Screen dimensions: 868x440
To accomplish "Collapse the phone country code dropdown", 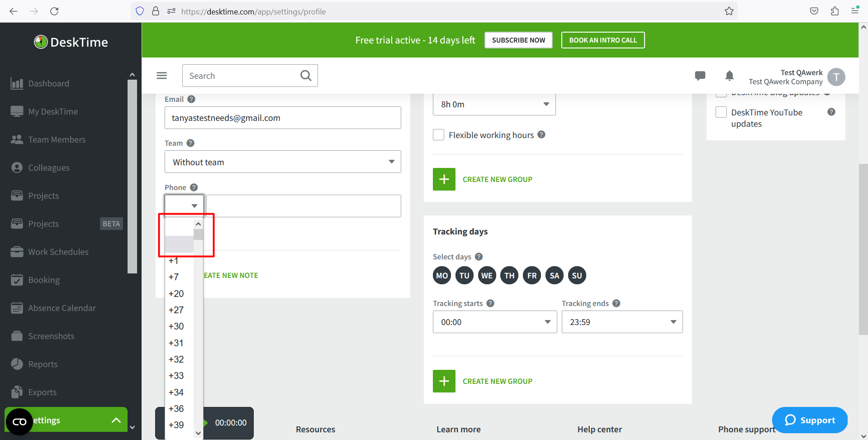I will (x=185, y=206).
